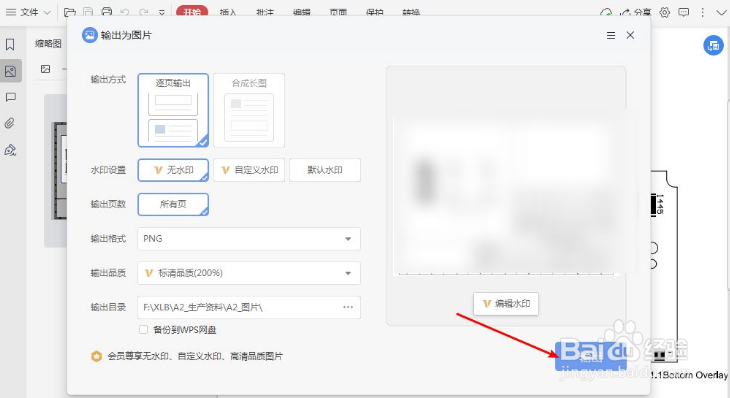Click the print icon in toolbar
The width and height of the screenshot is (730, 398).
(107, 12)
